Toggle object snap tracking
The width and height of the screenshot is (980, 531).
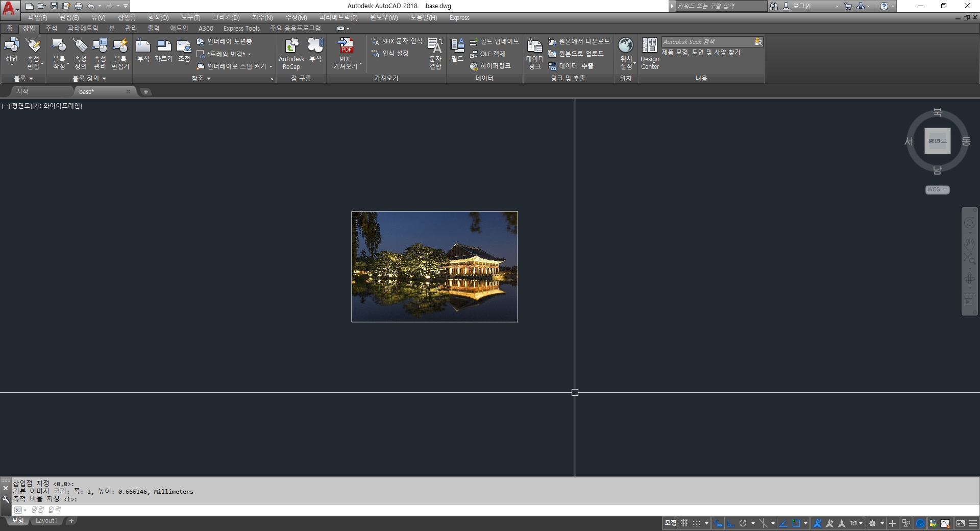point(783,523)
